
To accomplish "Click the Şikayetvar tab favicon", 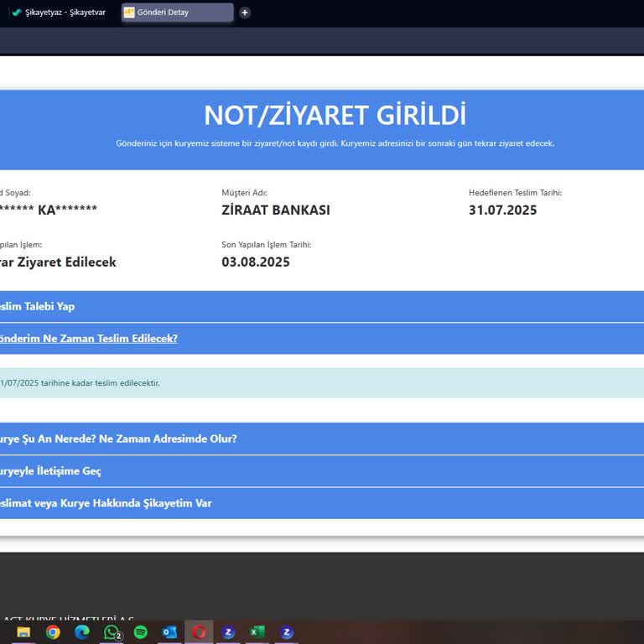I will [x=17, y=13].
